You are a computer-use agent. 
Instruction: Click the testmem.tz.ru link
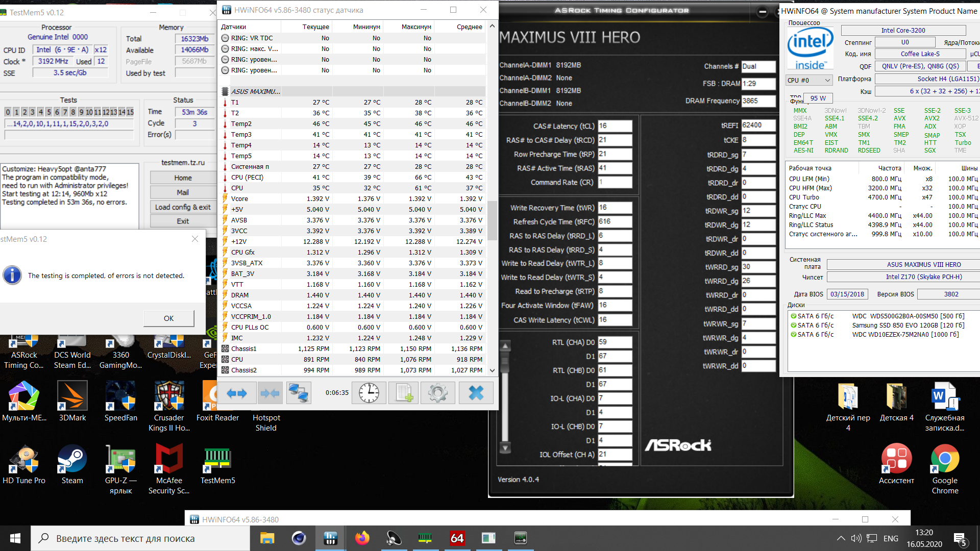pos(183,162)
